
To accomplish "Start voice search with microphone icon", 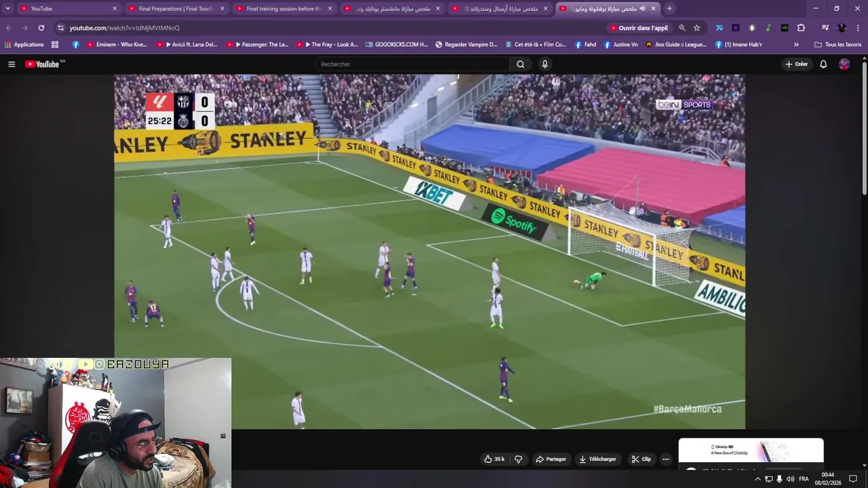I will click(x=545, y=64).
